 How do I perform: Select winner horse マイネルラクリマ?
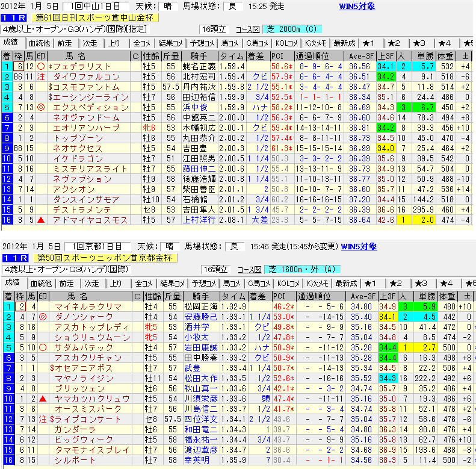click(x=88, y=307)
